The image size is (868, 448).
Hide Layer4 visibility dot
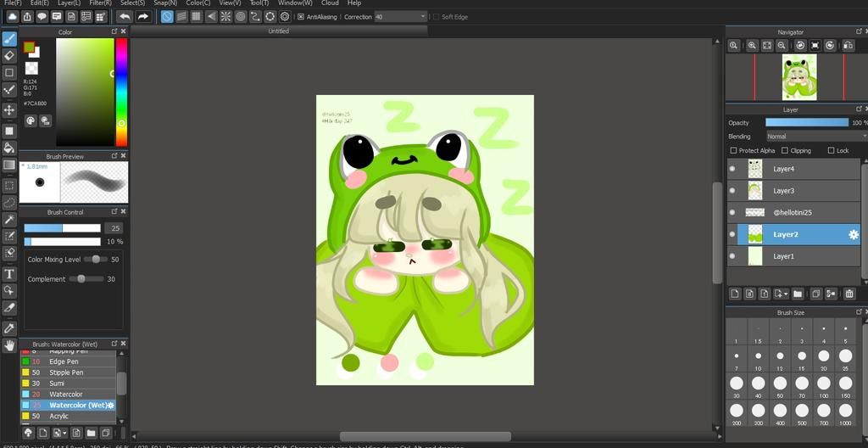[732, 169]
